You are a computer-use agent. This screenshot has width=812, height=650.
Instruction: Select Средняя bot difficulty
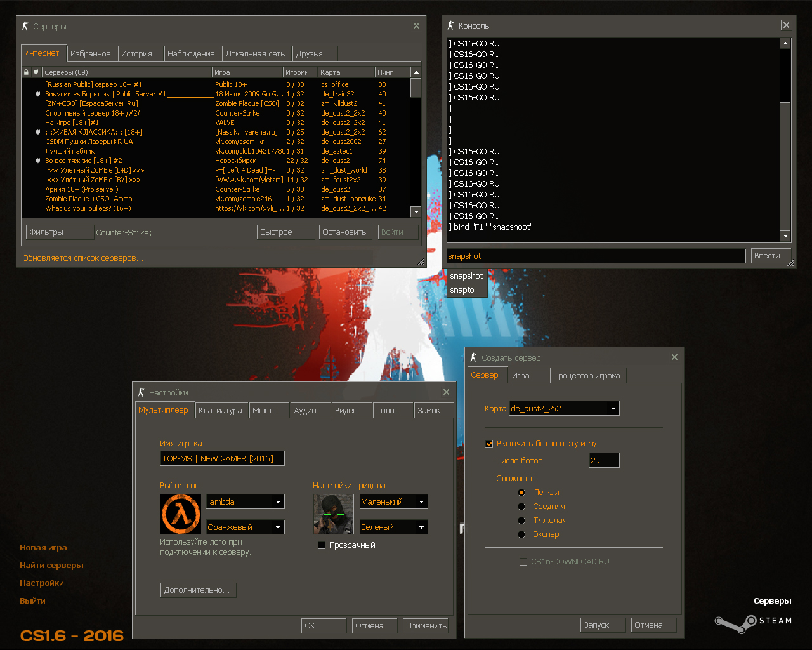tap(521, 507)
